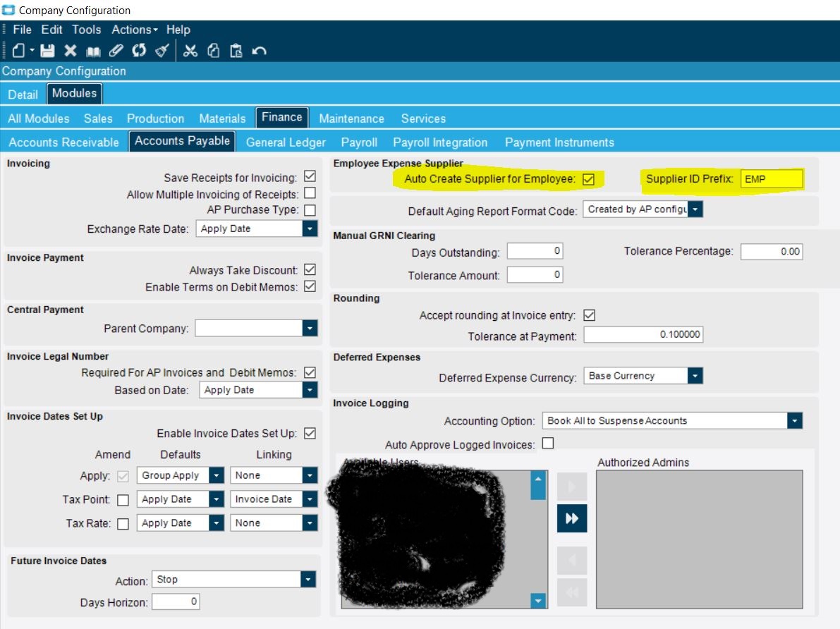
Task: Open the Parent Company dropdown
Action: [310, 328]
